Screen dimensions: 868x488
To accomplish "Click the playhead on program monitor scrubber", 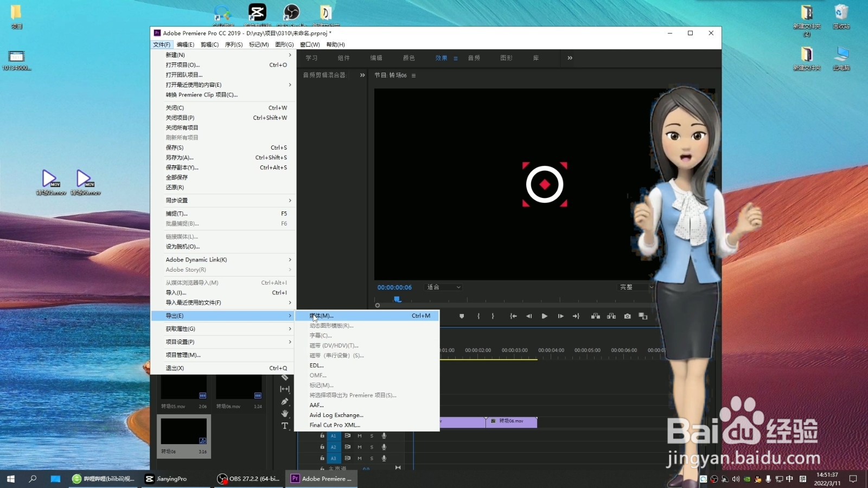I will (x=397, y=299).
